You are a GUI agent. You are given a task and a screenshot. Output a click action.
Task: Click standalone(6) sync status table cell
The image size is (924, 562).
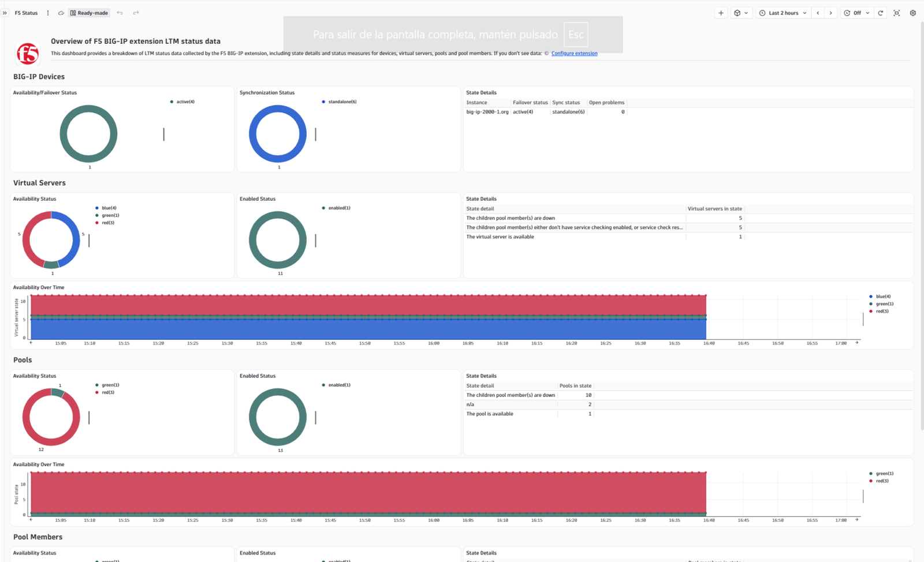tap(568, 112)
